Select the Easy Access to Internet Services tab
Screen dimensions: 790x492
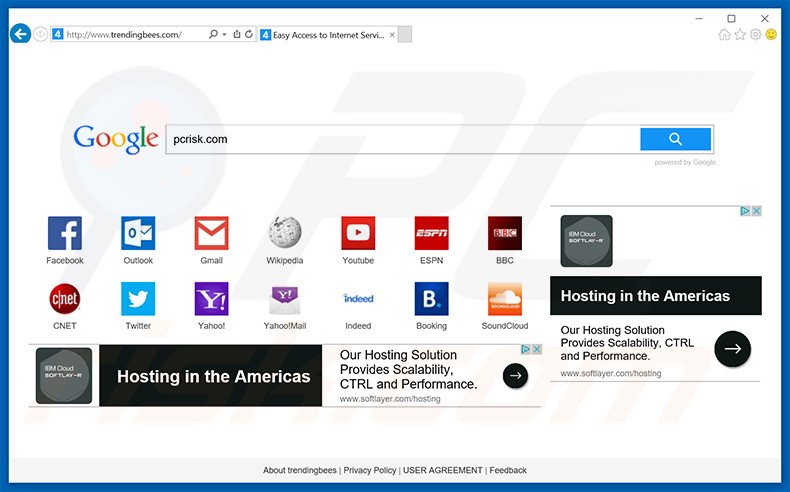(x=327, y=35)
